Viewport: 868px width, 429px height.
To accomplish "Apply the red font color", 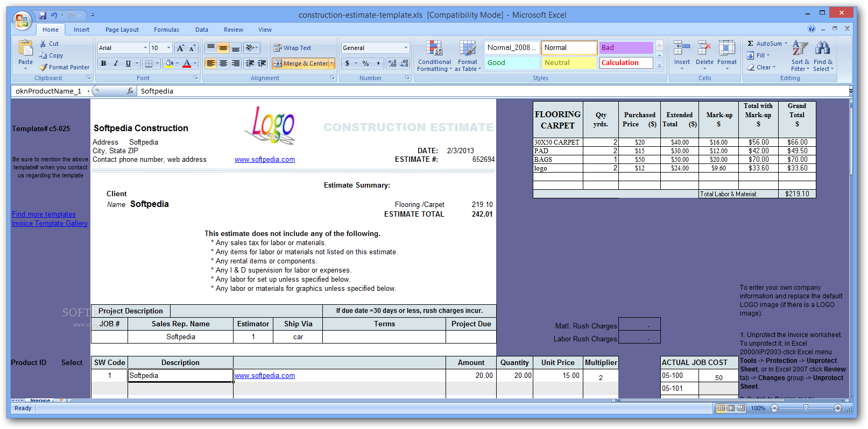I will coord(187,63).
